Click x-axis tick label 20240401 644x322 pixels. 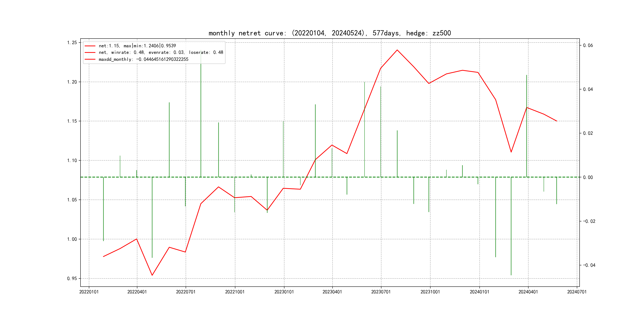528,292
